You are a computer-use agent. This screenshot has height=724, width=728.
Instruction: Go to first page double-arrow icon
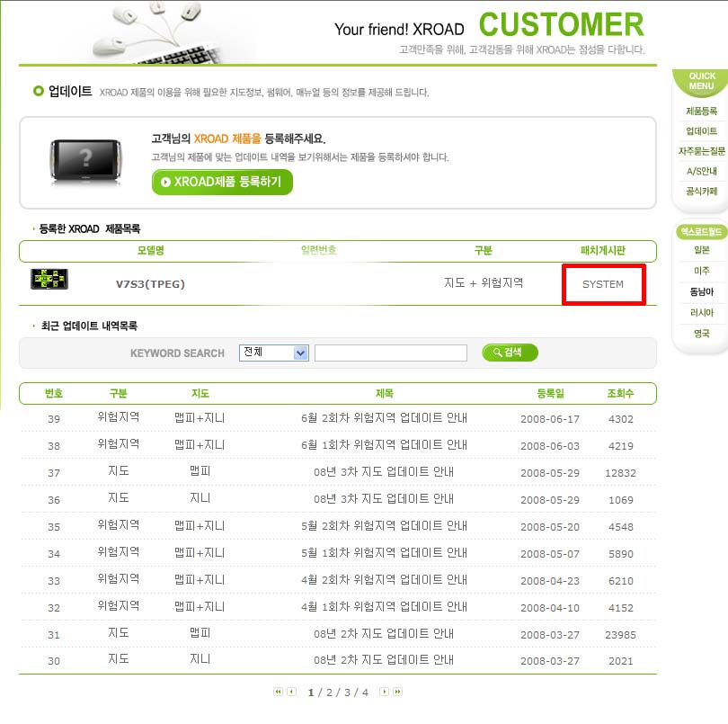coord(278,692)
